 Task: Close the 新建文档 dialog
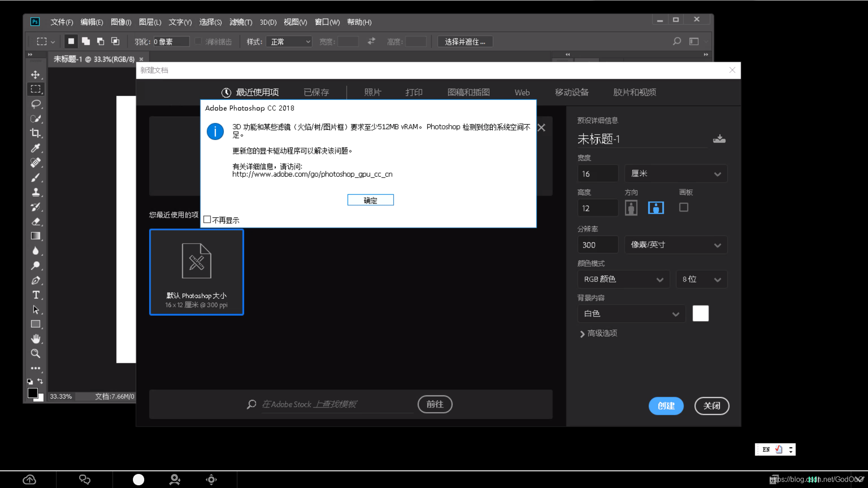(x=732, y=70)
